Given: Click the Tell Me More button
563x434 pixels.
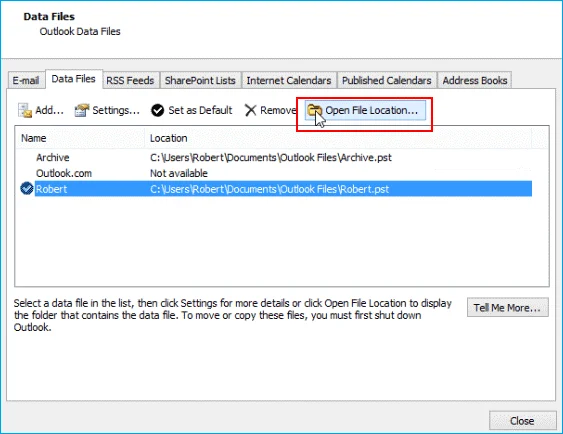Looking at the screenshot, I should [x=507, y=308].
